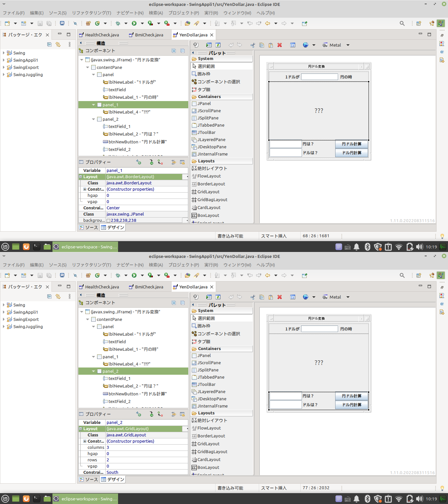Open the Terminal from the upper taskbar

click(37, 247)
